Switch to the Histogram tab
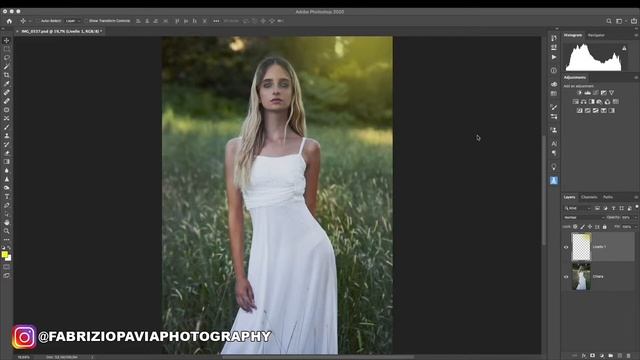Viewport: 640px width, 360px height. coord(573,36)
